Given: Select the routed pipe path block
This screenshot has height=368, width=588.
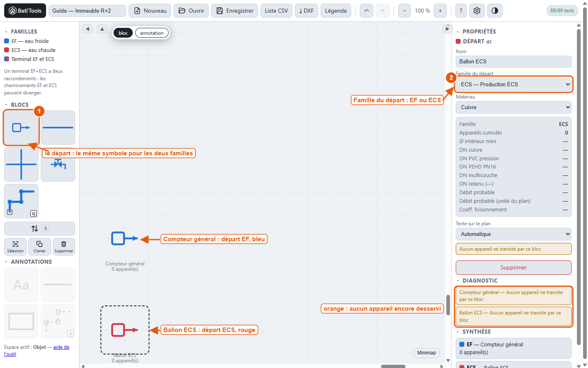Looking at the screenshot, I should coord(21,201).
